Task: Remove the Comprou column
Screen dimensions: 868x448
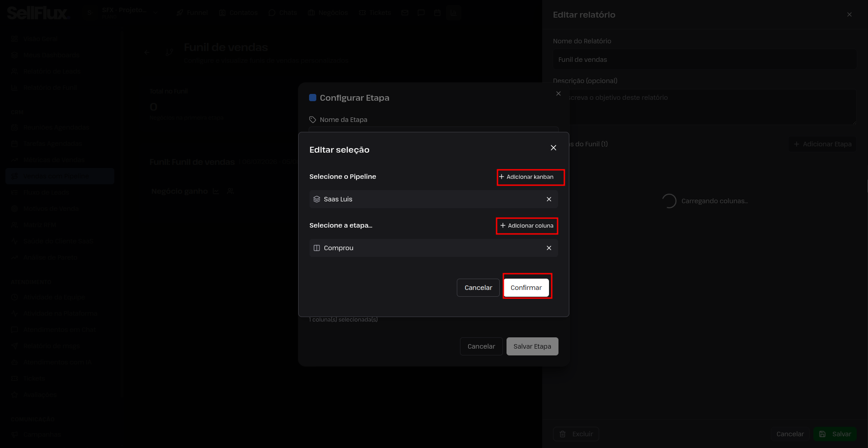Action: pos(549,248)
